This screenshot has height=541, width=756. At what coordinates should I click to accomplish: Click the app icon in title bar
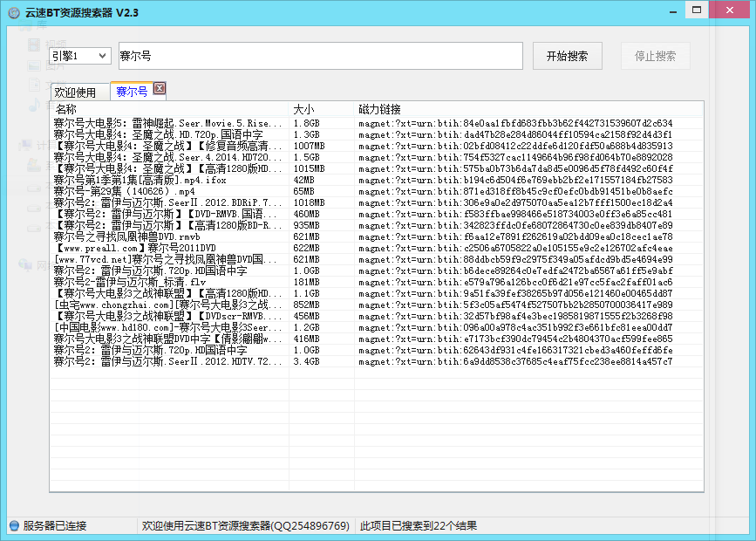(x=14, y=13)
